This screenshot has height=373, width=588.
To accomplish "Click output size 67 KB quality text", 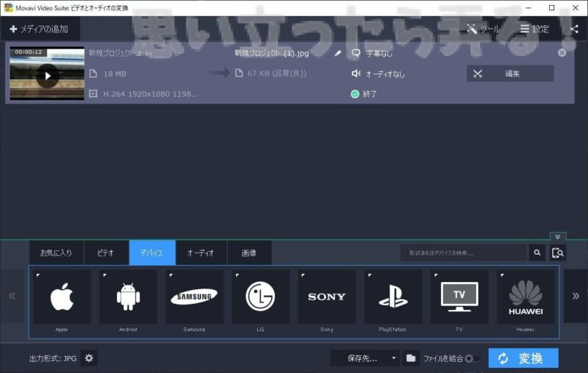I will (x=276, y=73).
